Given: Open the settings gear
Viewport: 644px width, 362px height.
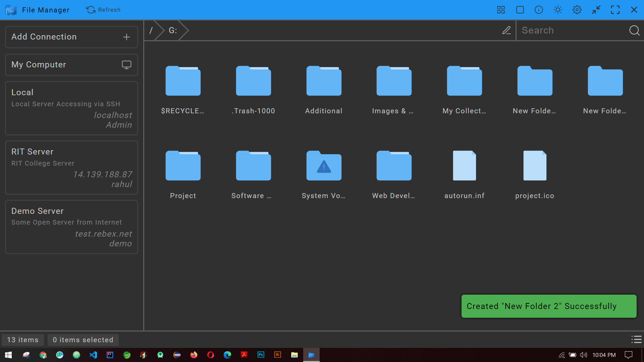Looking at the screenshot, I should 577,10.
